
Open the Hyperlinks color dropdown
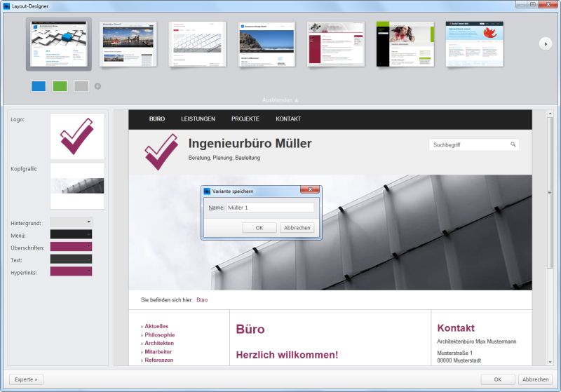pos(72,271)
